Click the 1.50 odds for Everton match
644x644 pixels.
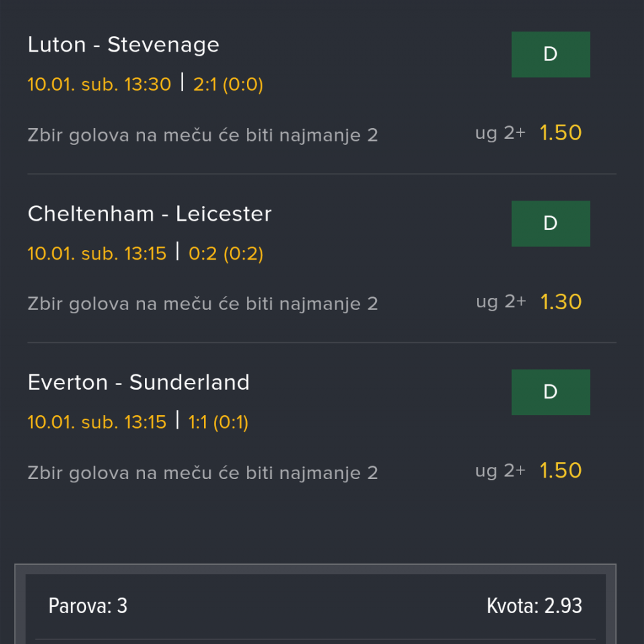561,470
